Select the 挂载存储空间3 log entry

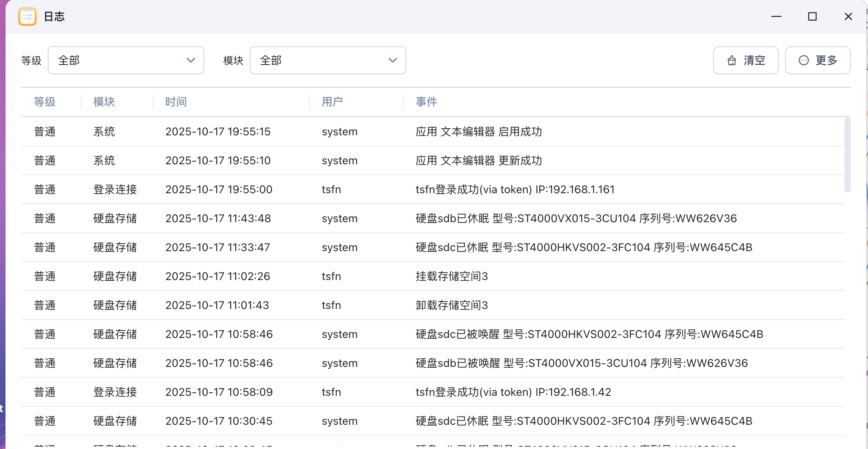[x=451, y=277]
